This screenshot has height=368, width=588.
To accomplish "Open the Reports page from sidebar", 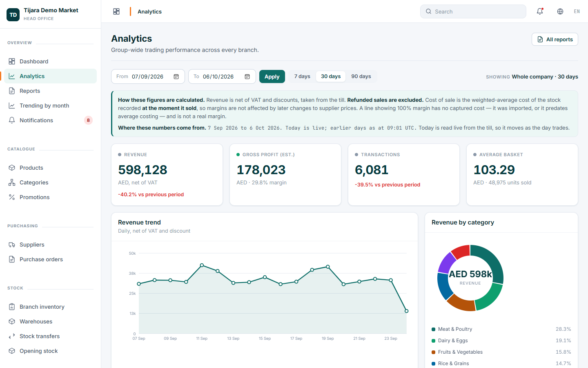I will [x=50, y=91].
